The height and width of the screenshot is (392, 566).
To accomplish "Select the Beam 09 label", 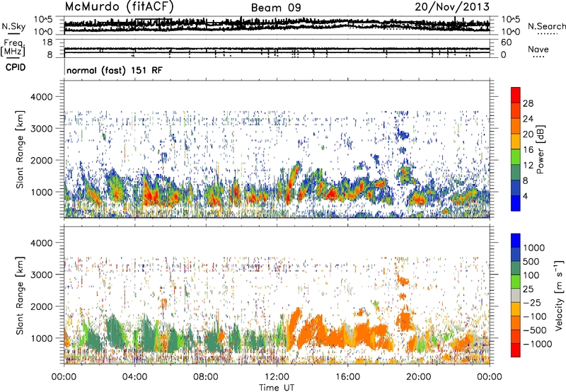I will [276, 8].
